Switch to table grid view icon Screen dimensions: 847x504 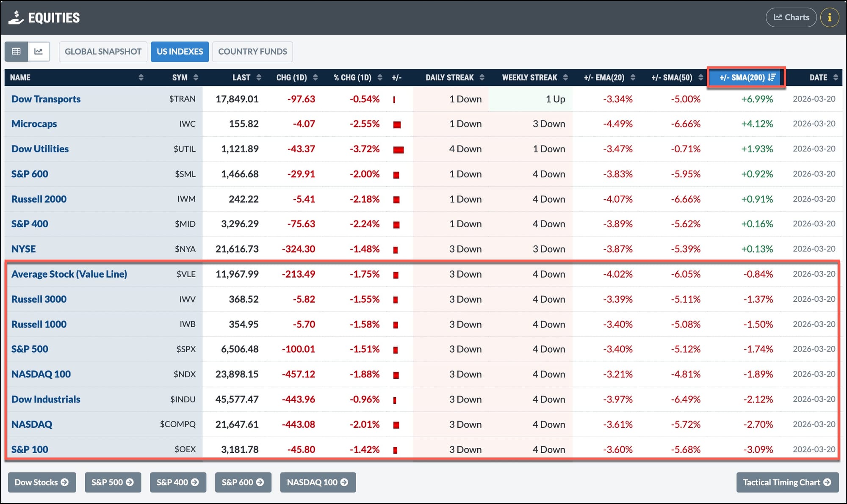[17, 52]
